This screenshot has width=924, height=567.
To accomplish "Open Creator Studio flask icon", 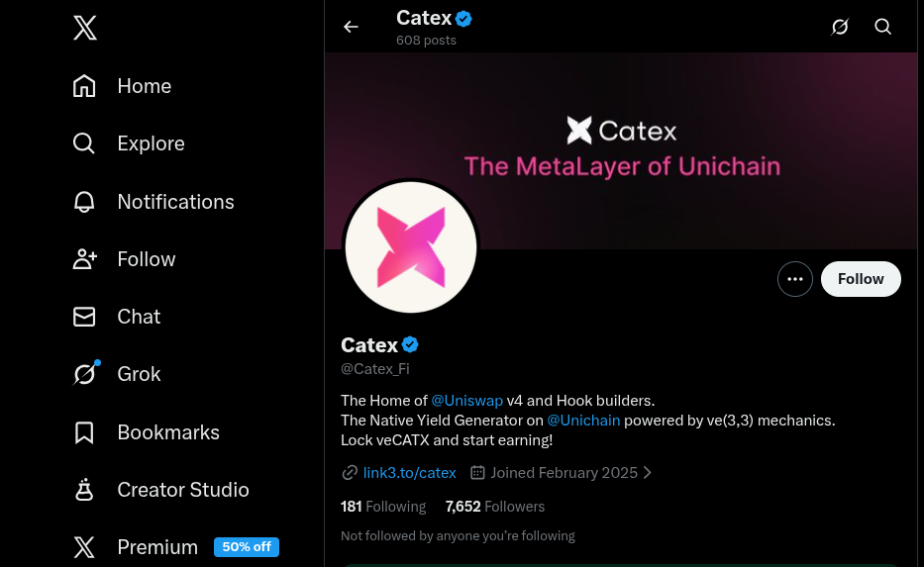I will [x=85, y=490].
